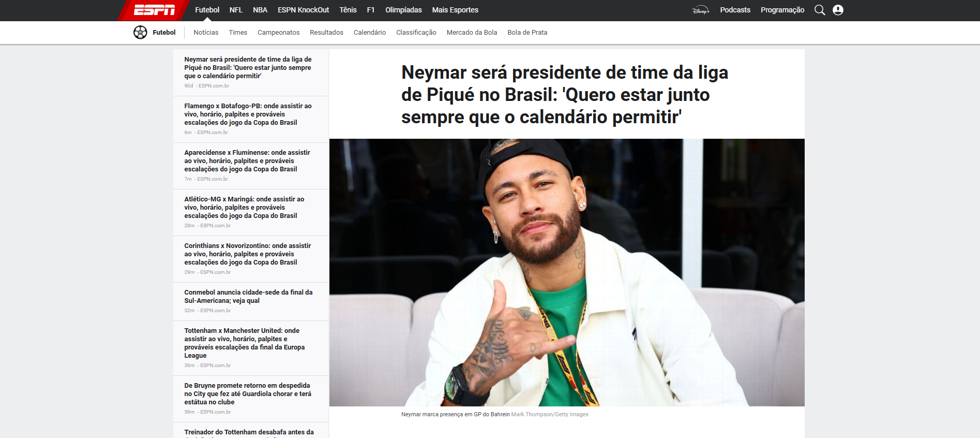Screen dimensions: 980x438
Task: Open Podcasts in the top bar
Action: [735, 10]
